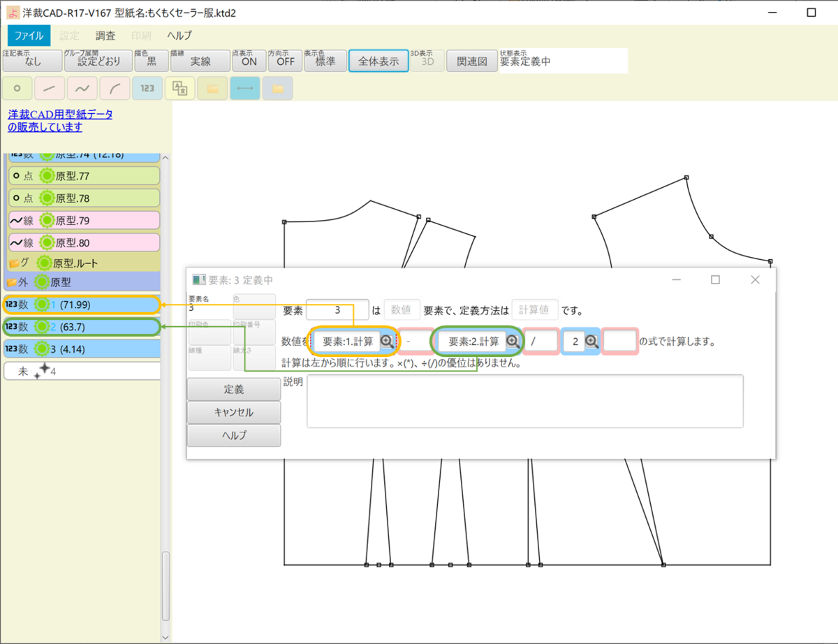Toggle 点表示 ON button
Viewport: 838px width, 644px height.
(249, 60)
